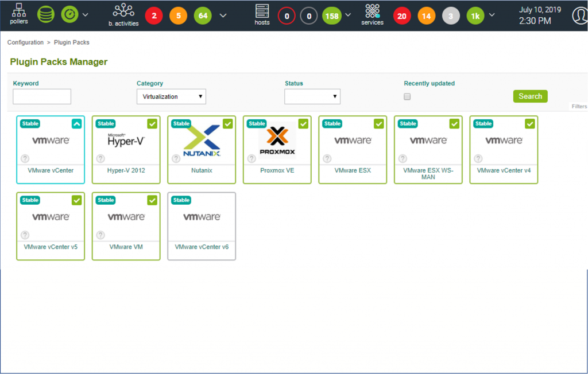Image resolution: width=588 pixels, height=374 pixels.
Task: Click green services counter 1k
Action: (x=475, y=16)
